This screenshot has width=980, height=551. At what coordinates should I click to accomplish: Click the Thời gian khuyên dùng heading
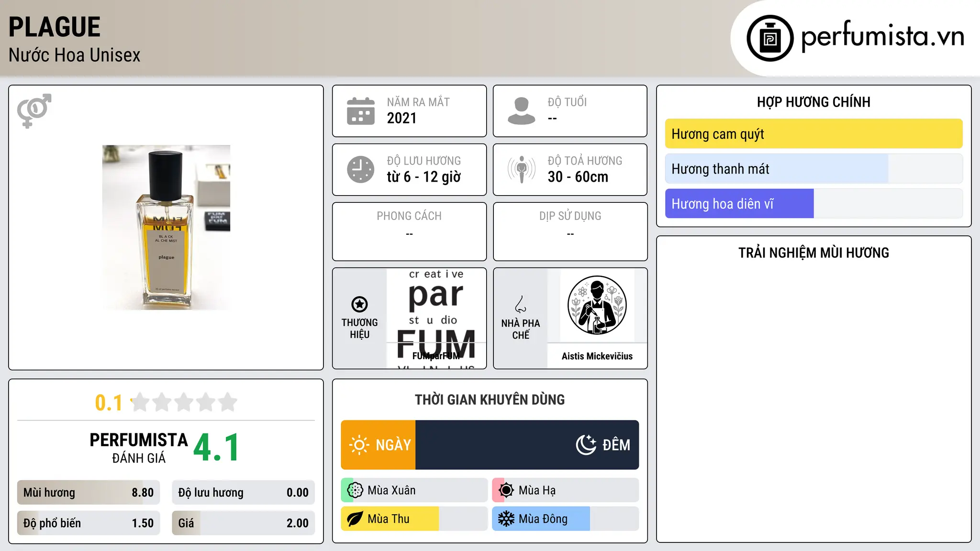(490, 400)
